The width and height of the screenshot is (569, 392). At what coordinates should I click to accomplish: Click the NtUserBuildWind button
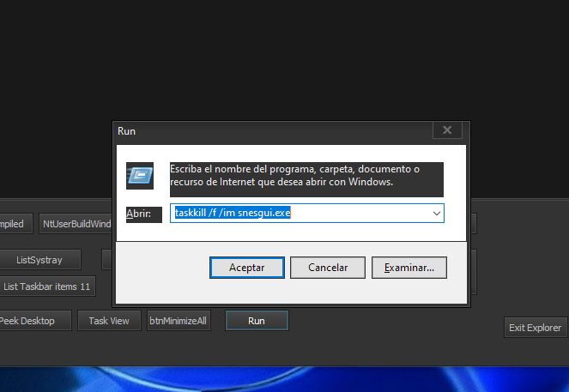click(76, 224)
